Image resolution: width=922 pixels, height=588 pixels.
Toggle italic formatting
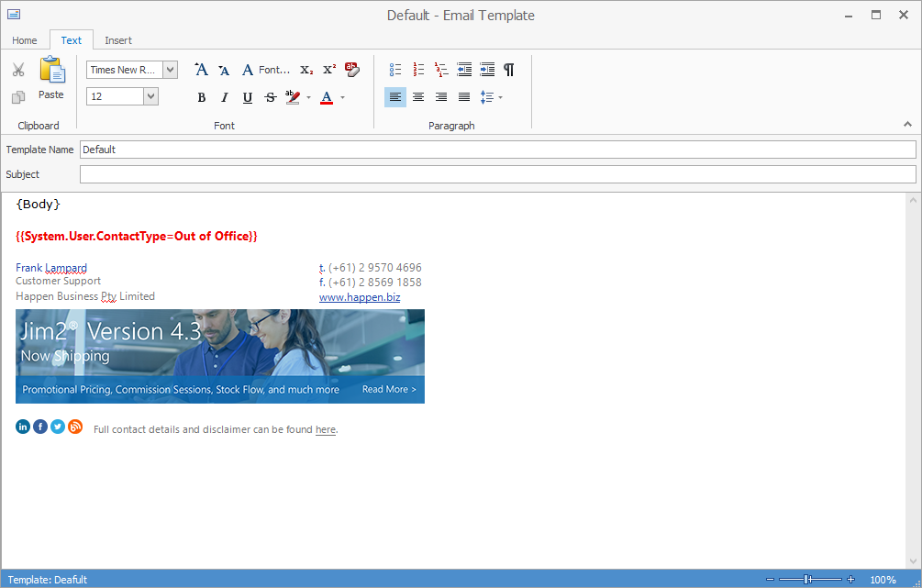point(224,96)
